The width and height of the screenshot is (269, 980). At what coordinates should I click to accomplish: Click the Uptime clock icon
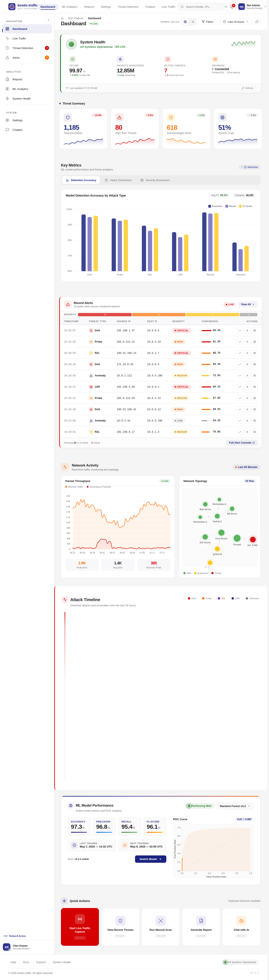coord(73,59)
